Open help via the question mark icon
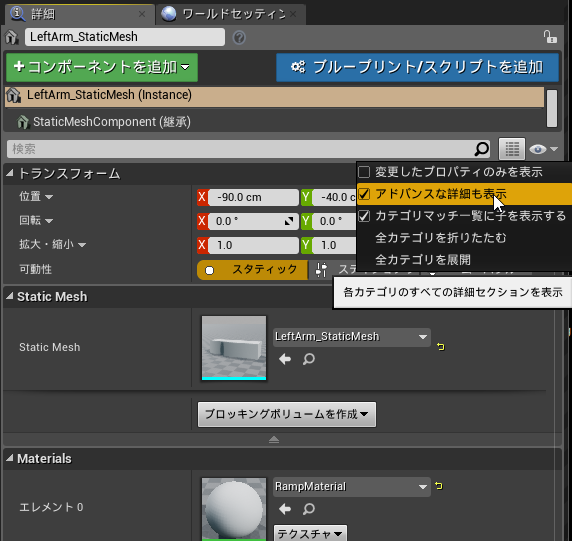 click(x=239, y=37)
